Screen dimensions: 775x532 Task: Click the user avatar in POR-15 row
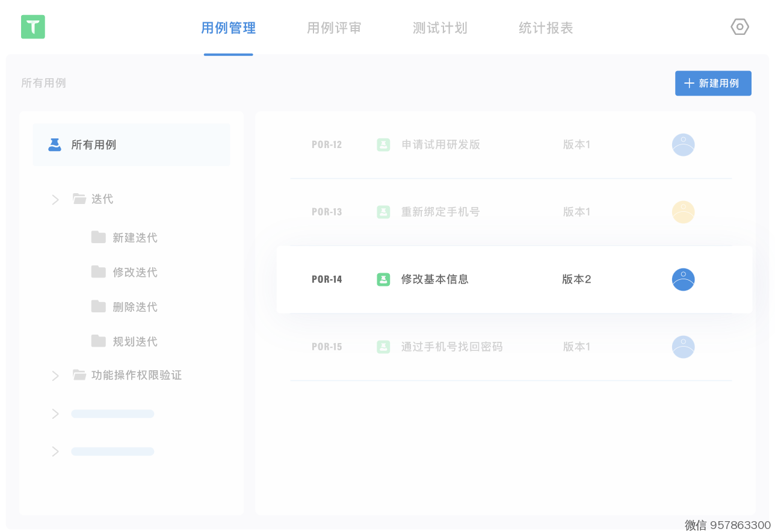[683, 347]
